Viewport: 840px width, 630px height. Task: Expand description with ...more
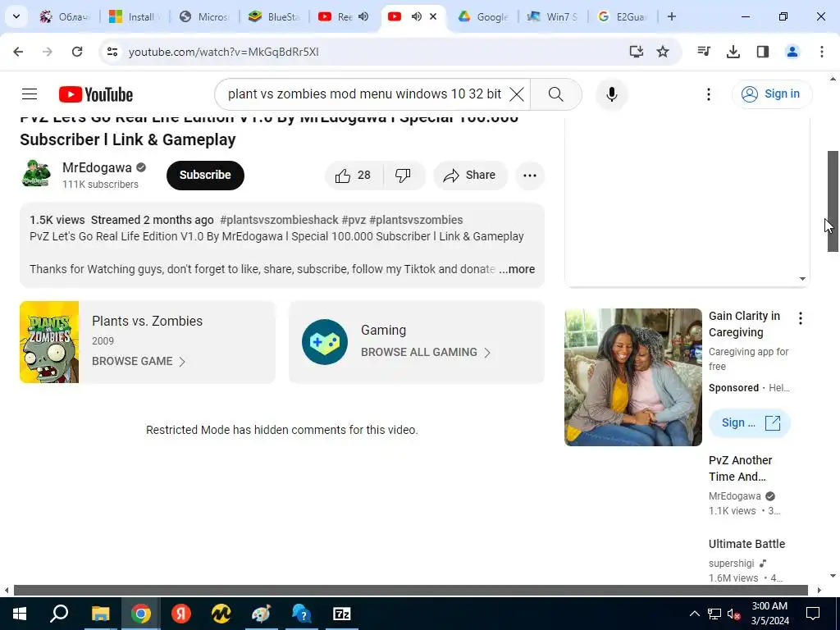[517, 269]
